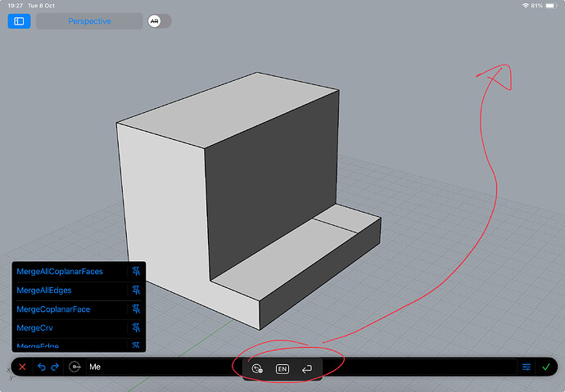The image size is (565, 392).
Task: Open the command options sliders icon
Action: (x=527, y=367)
